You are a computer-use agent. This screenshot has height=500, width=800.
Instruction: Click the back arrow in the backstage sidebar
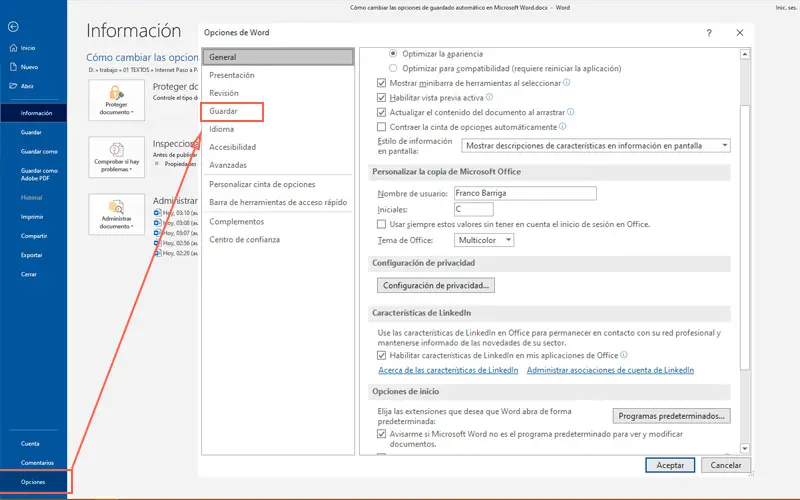(x=13, y=27)
